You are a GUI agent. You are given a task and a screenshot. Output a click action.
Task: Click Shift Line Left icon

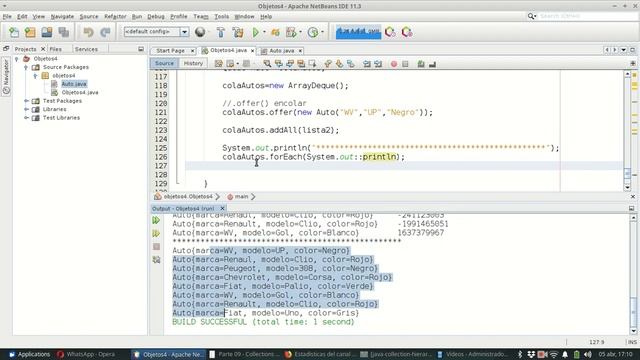click(367, 64)
